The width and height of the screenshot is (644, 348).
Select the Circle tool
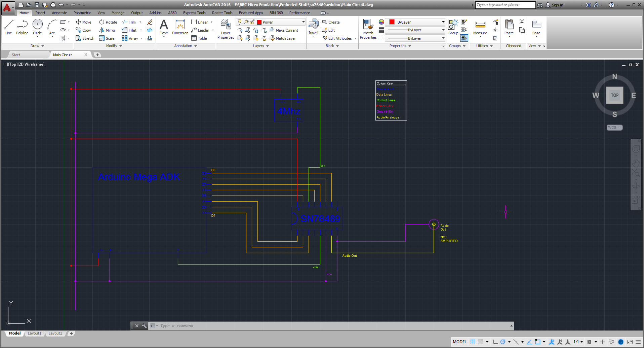pyautogui.click(x=37, y=27)
